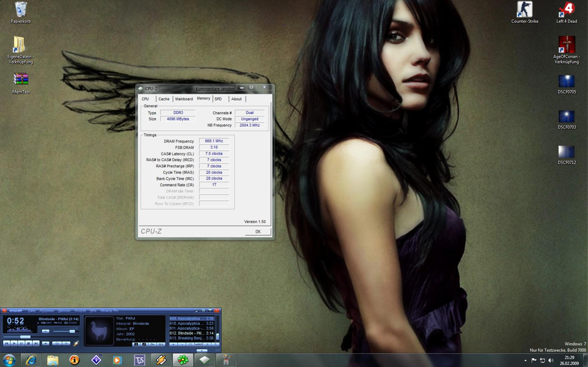This screenshot has height=367, width=588.
Task: Mute audio with Winamp's speaker button
Action: [46, 331]
